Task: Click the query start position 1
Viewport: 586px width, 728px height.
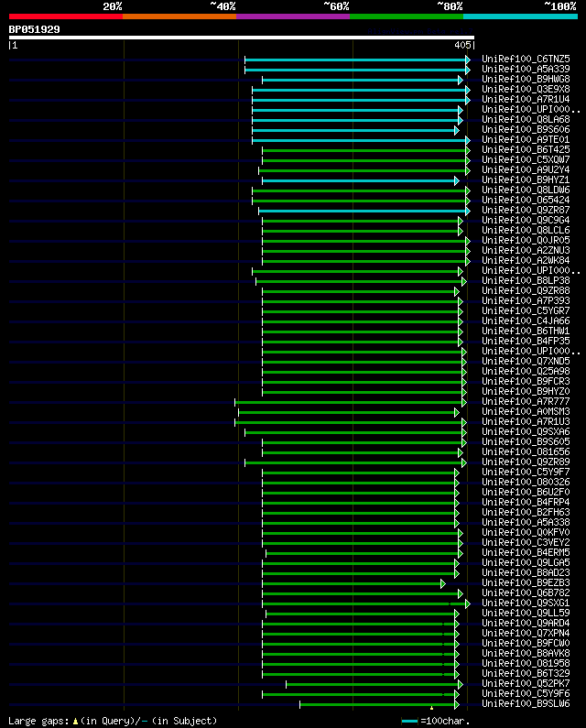Action: tap(15, 45)
